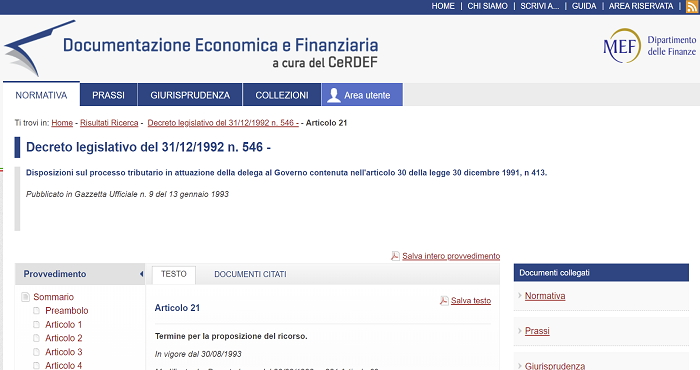Expand the Normativa linked documents chevron
This screenshot has height=370, width=700.
pos(520,295)
